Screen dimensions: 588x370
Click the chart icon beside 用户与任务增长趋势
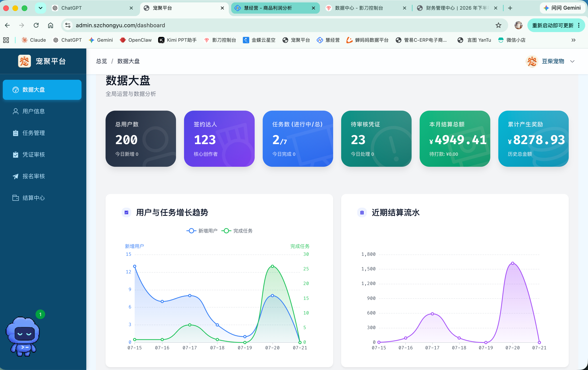(126, 212)
